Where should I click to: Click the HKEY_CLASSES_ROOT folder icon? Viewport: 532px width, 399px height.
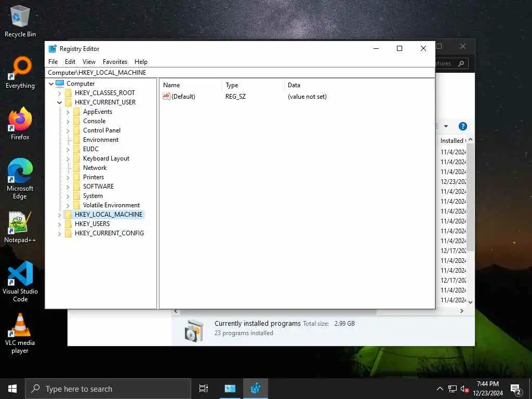(68, 93)
